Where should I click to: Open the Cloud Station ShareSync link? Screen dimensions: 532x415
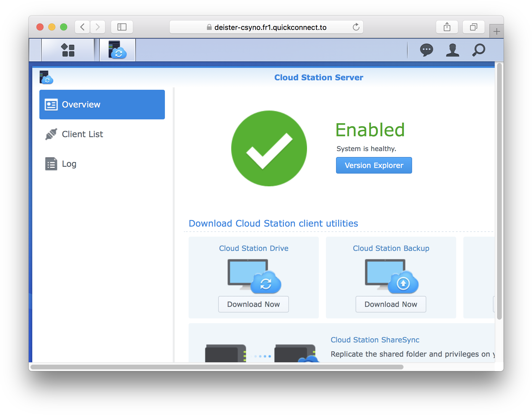coord(375,340)
